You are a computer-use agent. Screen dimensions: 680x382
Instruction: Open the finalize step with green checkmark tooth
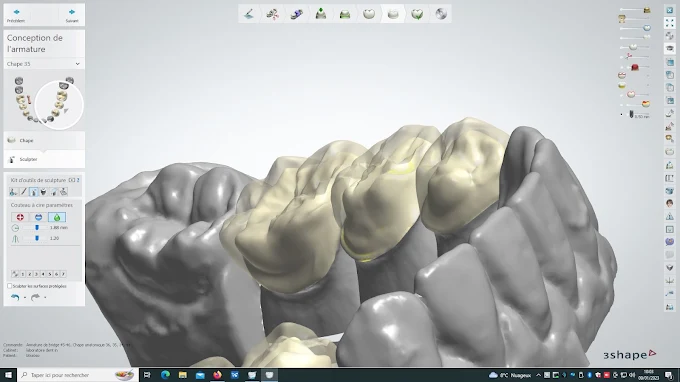[x=417, y=14]
